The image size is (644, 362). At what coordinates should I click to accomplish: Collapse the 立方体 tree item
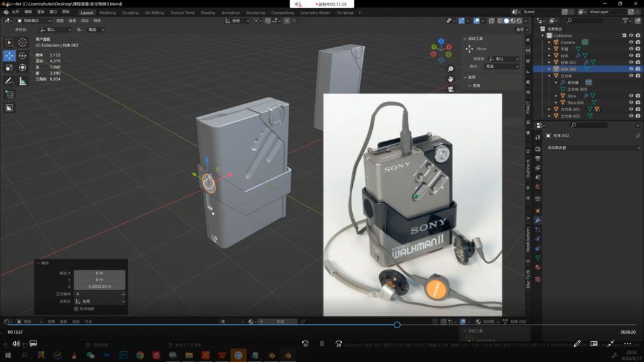point(549,76)
